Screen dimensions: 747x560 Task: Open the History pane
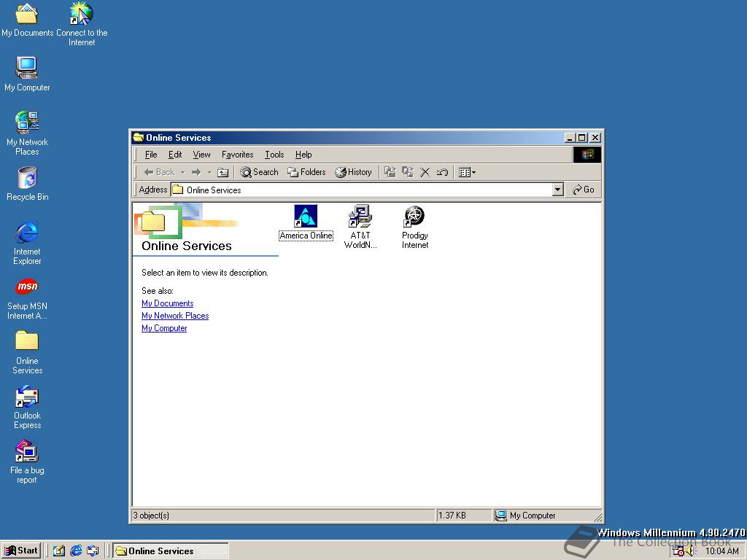pos(353,172)
